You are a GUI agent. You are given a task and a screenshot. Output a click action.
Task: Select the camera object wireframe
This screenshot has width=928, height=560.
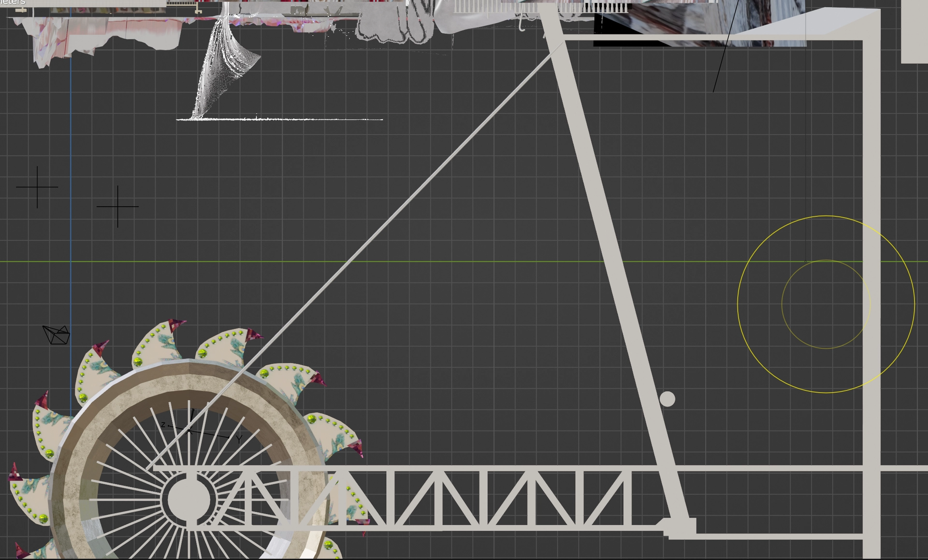(57, 335)
